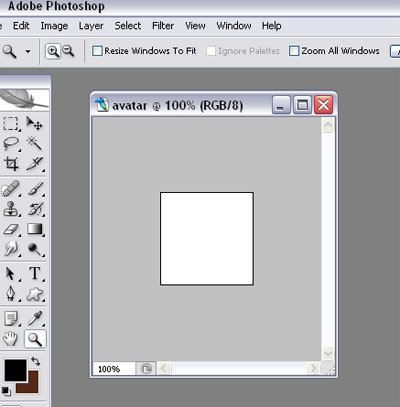
Task: Select the Type tool
Action: point(34,274)
